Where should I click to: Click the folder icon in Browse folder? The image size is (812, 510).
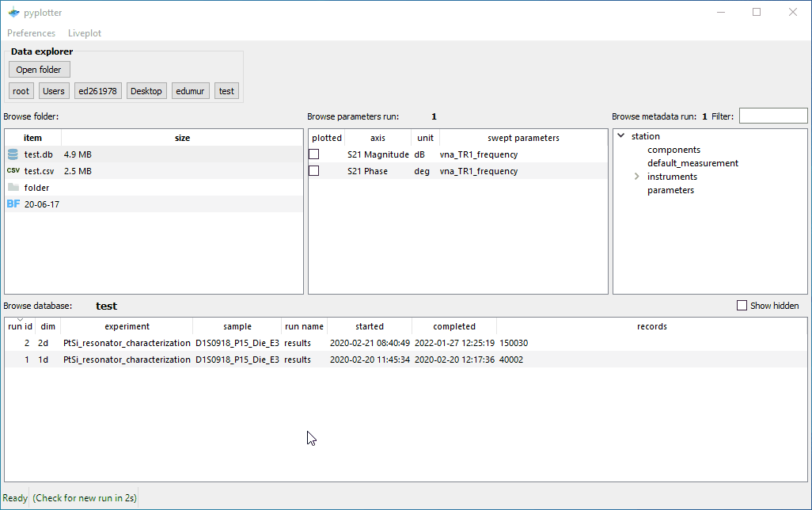[13, 187]
